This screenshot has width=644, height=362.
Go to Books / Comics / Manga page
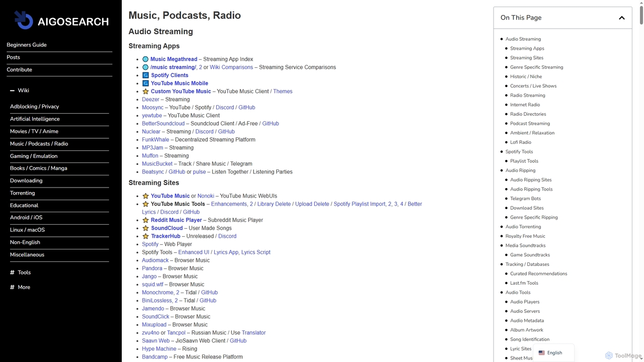[38, 168]
